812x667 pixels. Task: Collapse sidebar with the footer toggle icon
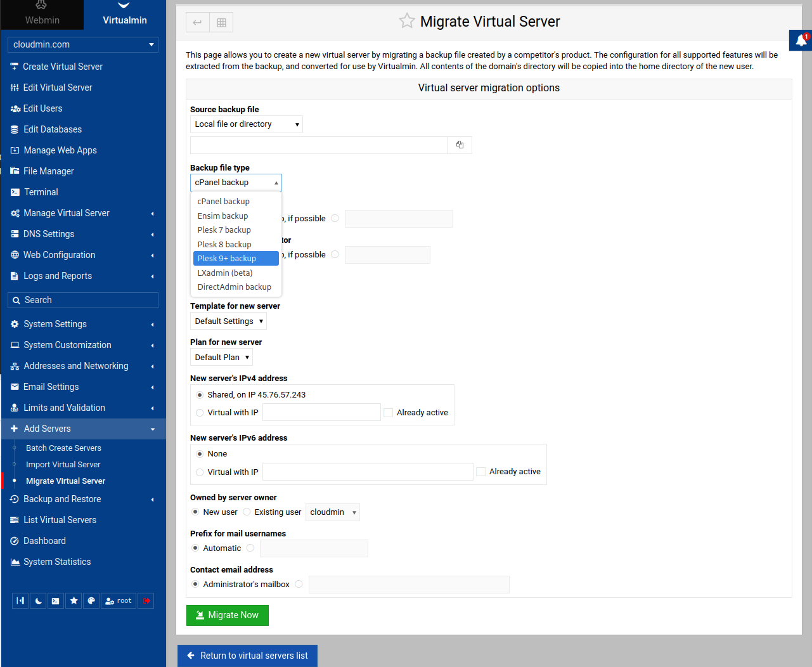click(20, 601)
